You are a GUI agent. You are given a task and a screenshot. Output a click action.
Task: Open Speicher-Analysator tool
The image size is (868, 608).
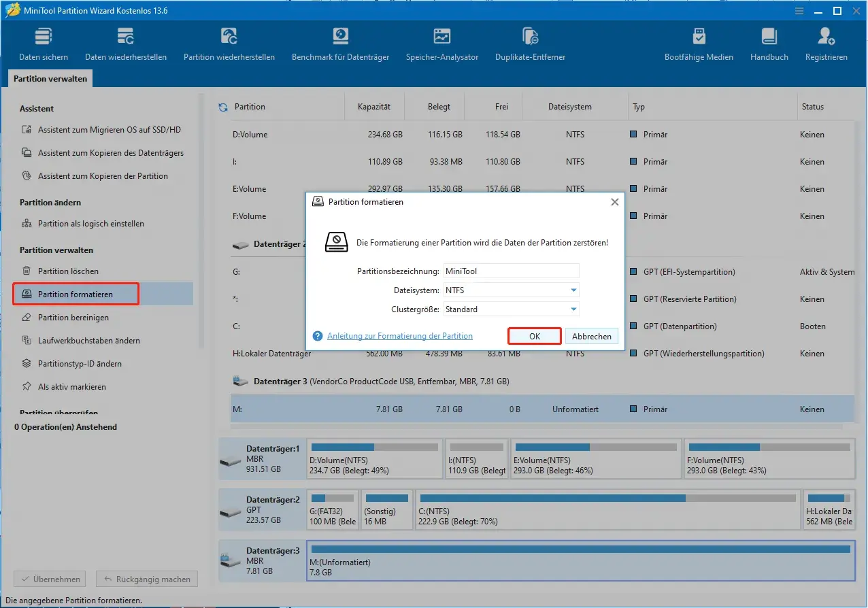[x=442, y=45]
